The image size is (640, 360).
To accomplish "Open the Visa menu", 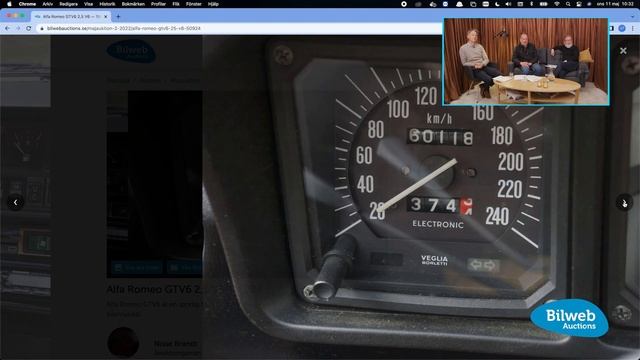I will point(88,4).
